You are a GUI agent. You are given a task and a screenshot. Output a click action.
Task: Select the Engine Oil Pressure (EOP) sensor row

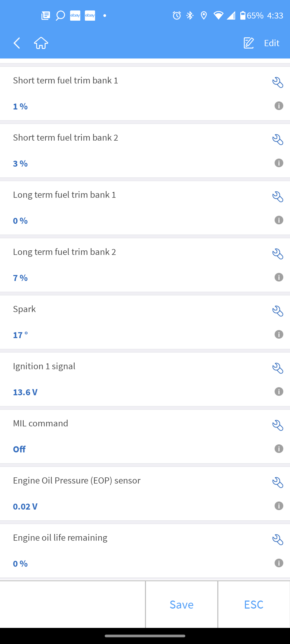click(134, 493)
